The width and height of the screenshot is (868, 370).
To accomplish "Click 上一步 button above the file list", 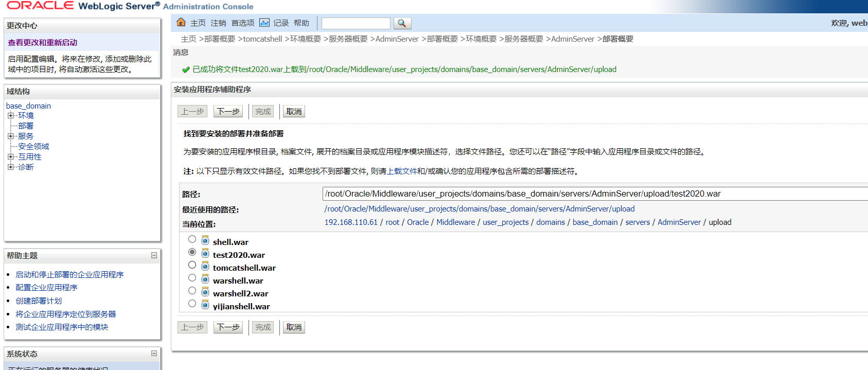I will pos(192,111).
